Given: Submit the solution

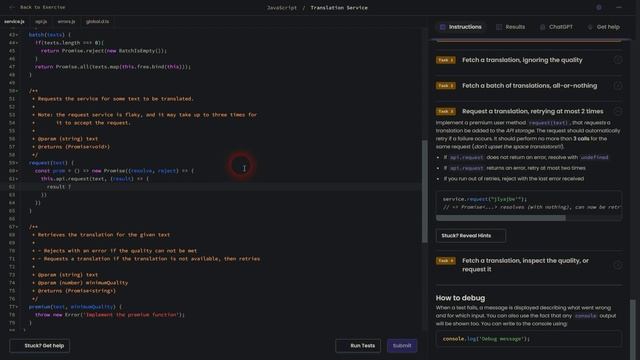Looking at the screenshot, I should 402,346.
